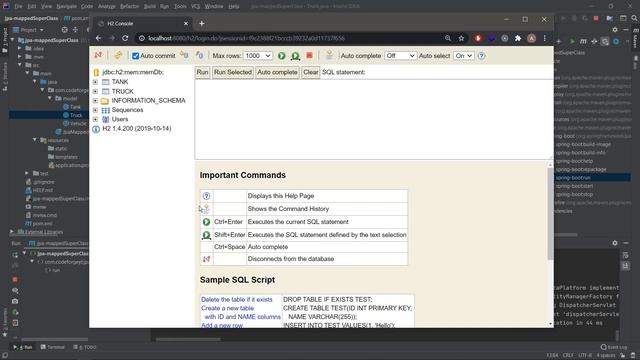
Task: Click the browser back arrow
Action: [x=99, y=38]
